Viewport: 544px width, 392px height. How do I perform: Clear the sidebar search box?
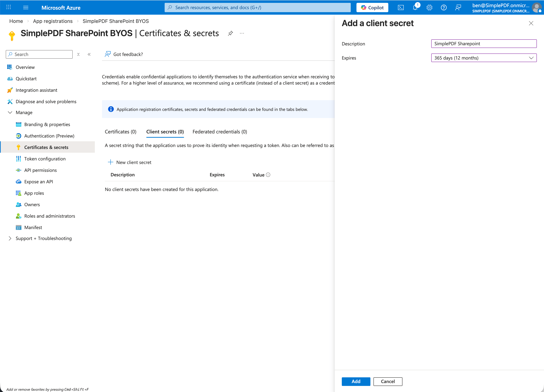point(78,54)
